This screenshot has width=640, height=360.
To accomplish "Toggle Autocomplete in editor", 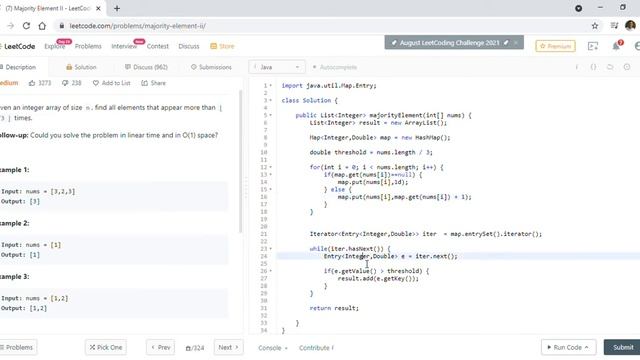I will pos(335,67).
